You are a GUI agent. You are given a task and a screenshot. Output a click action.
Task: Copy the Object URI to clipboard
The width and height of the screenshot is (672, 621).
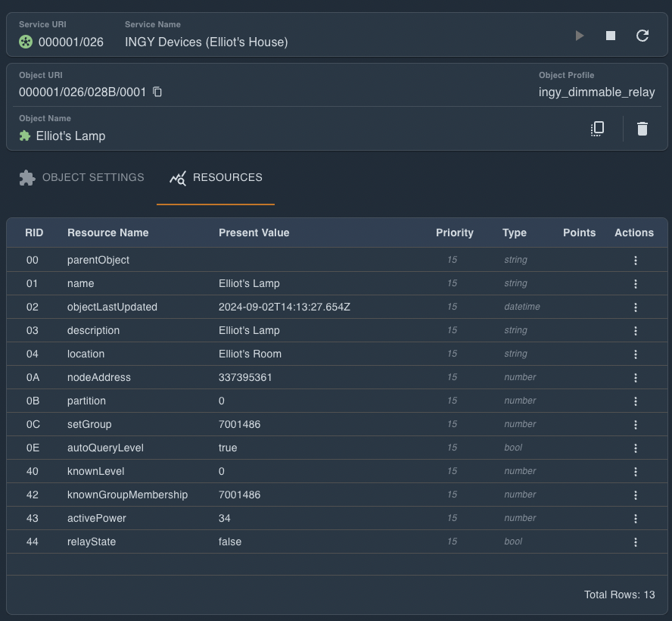pos(157,92)
